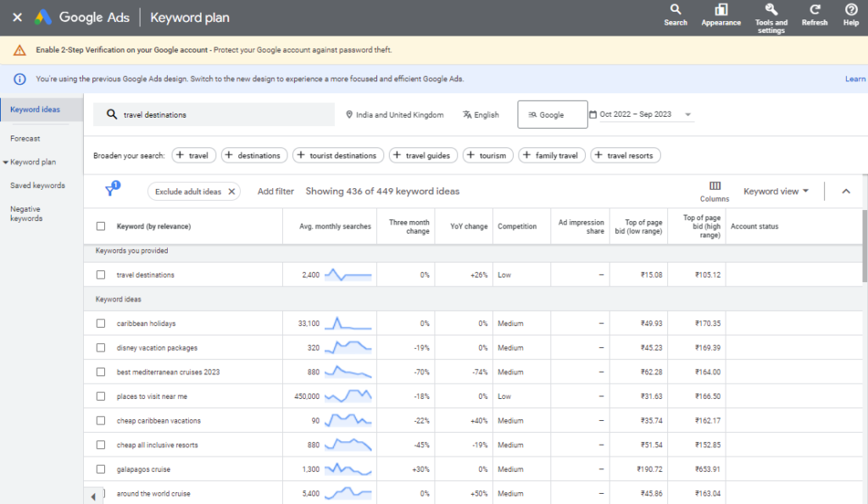Add 'tourist destinations' to broaden search

tap(337, 156)
